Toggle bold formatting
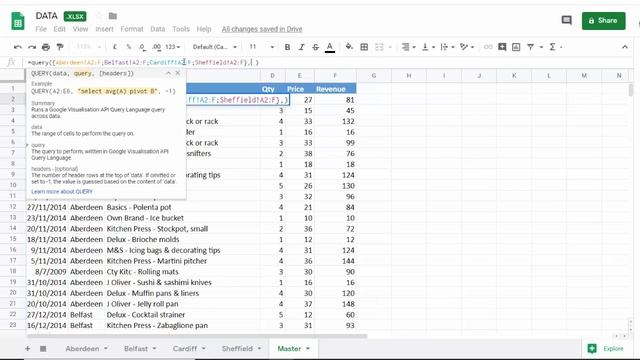640x360 pixels. pyautogui.click(x=287, y=47)
